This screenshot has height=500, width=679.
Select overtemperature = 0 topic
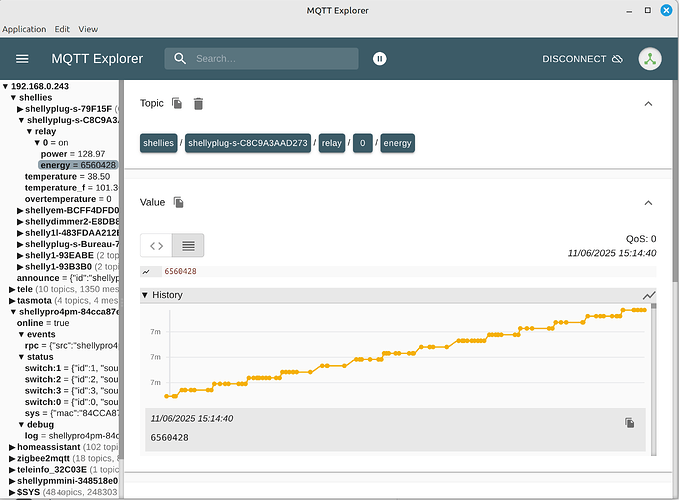[x=68, y=199]
